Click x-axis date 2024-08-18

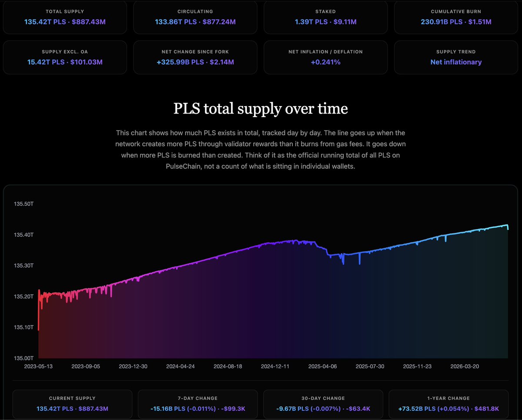coord(228,366)
